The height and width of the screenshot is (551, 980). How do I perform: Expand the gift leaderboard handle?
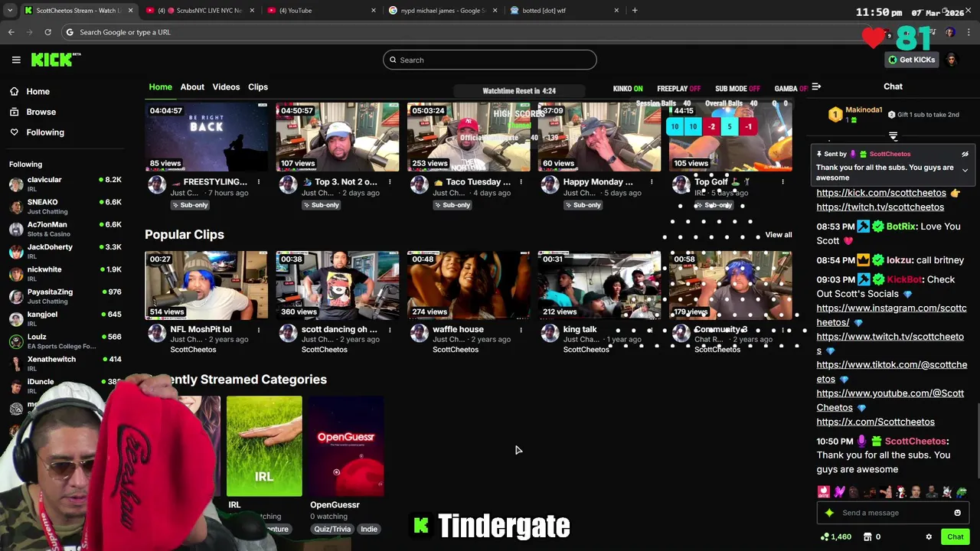pyautogui.click(x=893, y=136)
